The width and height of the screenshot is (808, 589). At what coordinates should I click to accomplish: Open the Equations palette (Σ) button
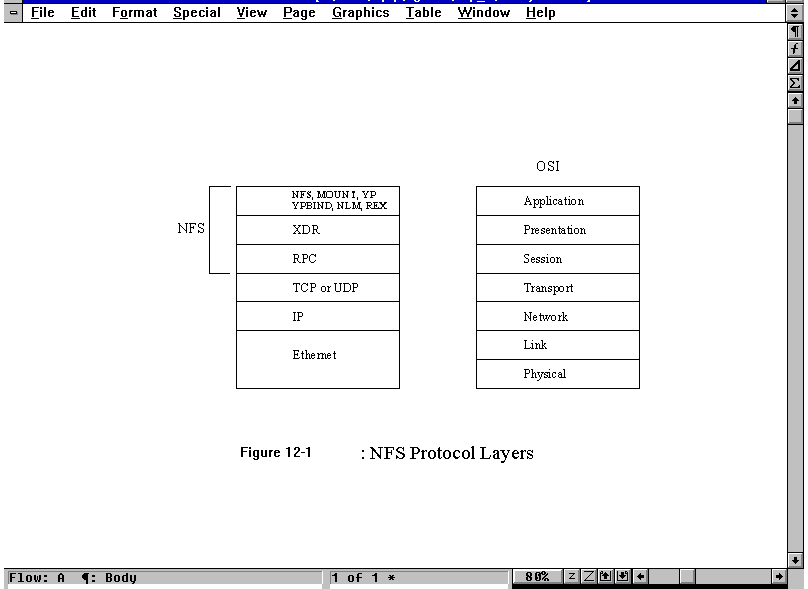[796, 83]
